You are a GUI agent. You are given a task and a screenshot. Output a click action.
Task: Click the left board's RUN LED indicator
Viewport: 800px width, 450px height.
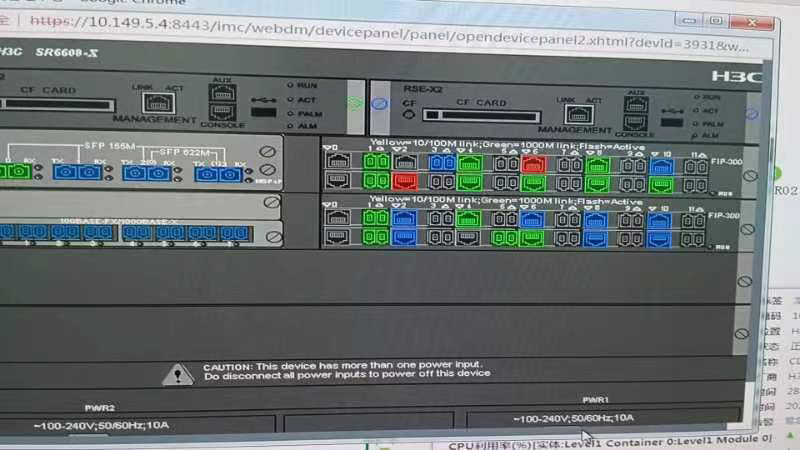click(x=290, y=85)
